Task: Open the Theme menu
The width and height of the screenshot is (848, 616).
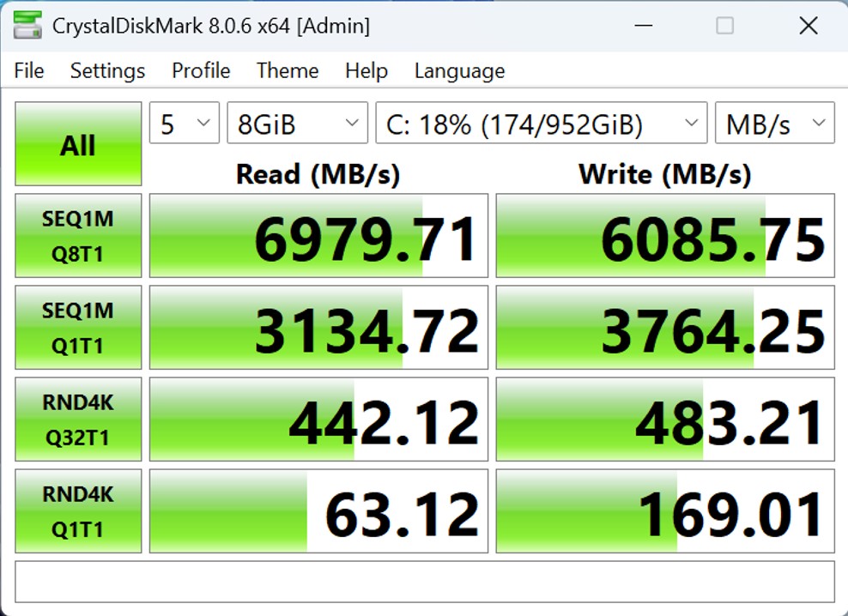Action: (x=288, y=70)
